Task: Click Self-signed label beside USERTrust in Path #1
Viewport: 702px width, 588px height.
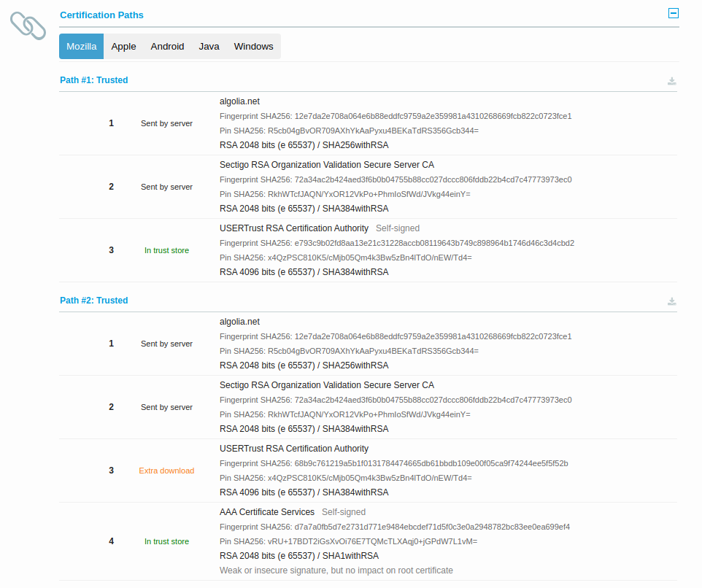Action: point(398,228)
